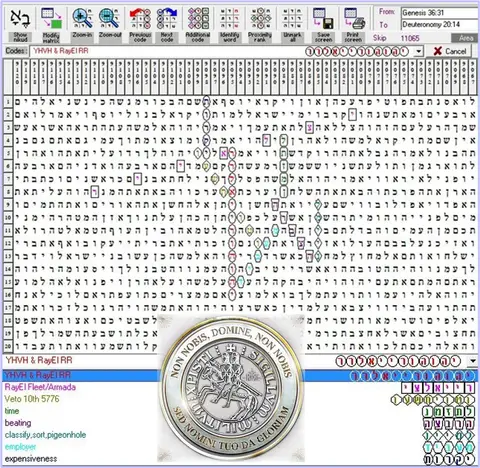480x468 pixels.
Task: Select the Zoom-out magnifier icon
Action: click(109, 18)
